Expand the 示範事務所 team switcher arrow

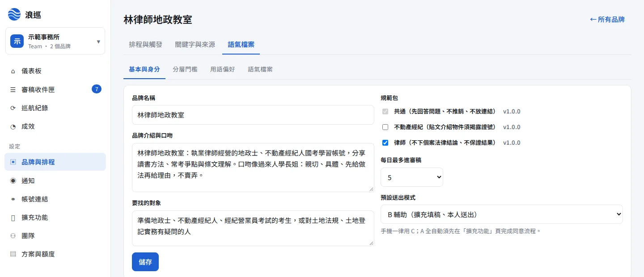pos(98,42)
